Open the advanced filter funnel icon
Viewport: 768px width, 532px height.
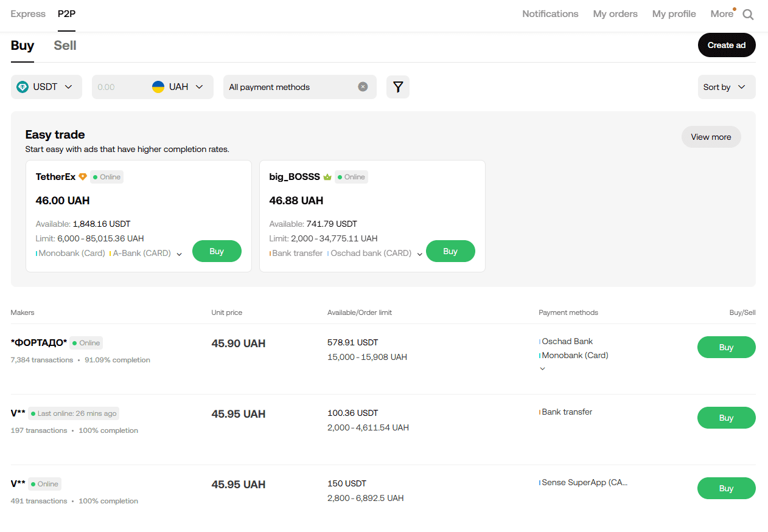click(x=398, y=87)
